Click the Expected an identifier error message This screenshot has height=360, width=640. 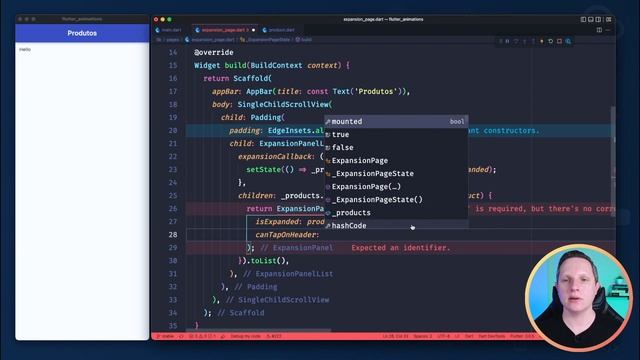coord(400,248)
